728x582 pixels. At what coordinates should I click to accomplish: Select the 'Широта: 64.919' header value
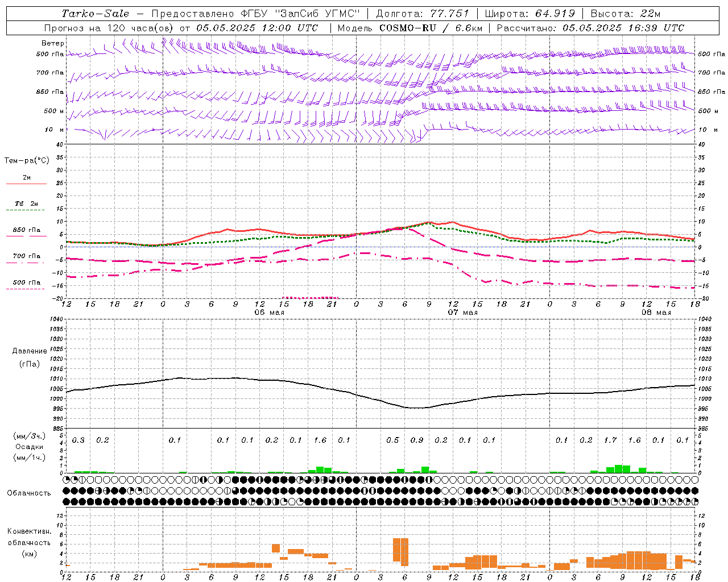coord(530,14)
